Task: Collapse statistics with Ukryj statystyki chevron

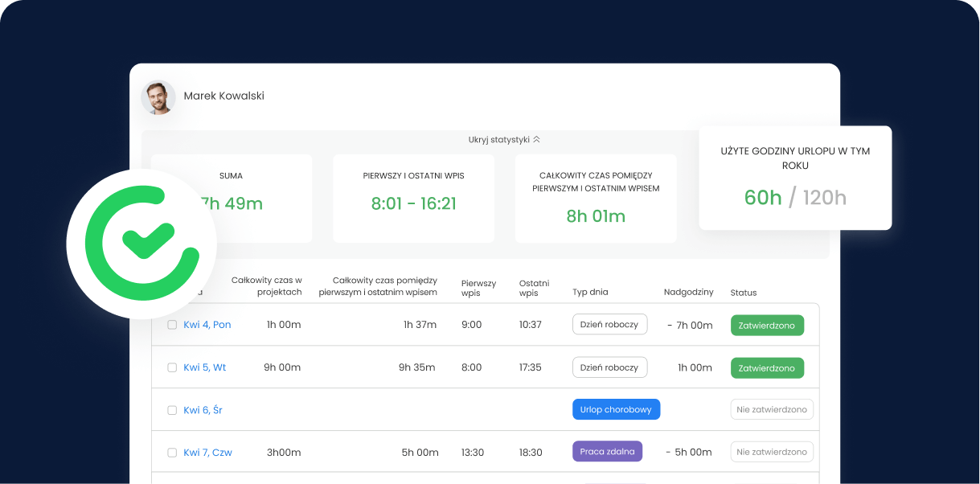Action: coord(536,139)
